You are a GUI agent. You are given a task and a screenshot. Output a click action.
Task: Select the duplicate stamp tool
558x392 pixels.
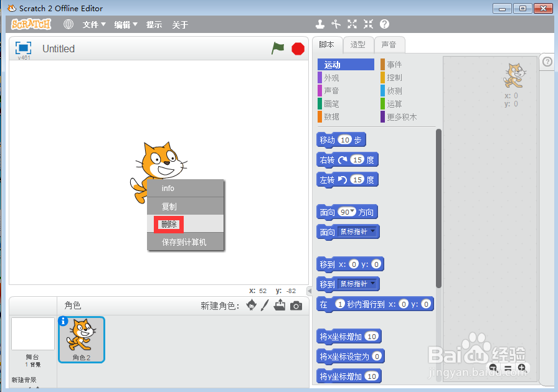pyautogui.click(x=320, y=24)
